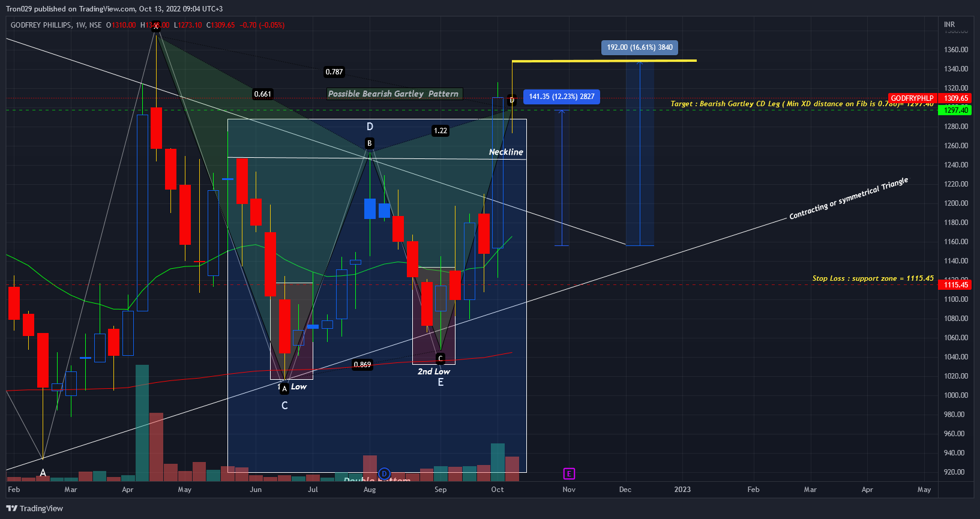Click the 0.869 ratio label
This screenshot has width=980, height=519.
click(x=362, y=365)
